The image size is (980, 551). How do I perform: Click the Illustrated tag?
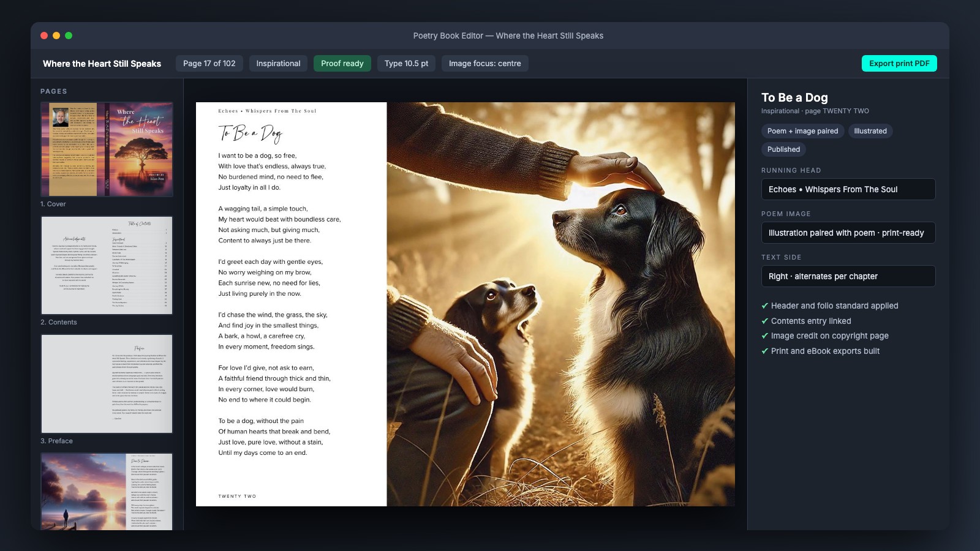click(870, 131)
